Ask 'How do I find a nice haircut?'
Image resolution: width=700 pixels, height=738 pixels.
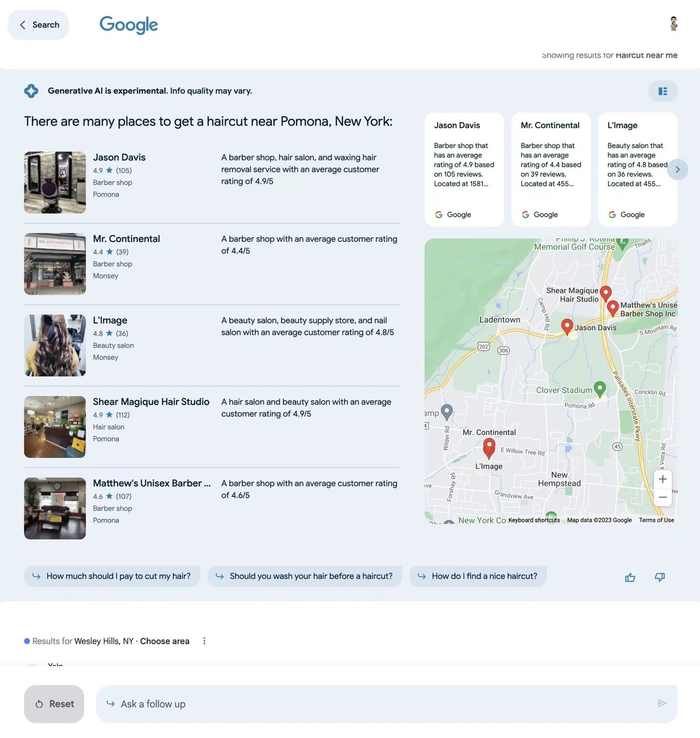[x=478, y=576]
